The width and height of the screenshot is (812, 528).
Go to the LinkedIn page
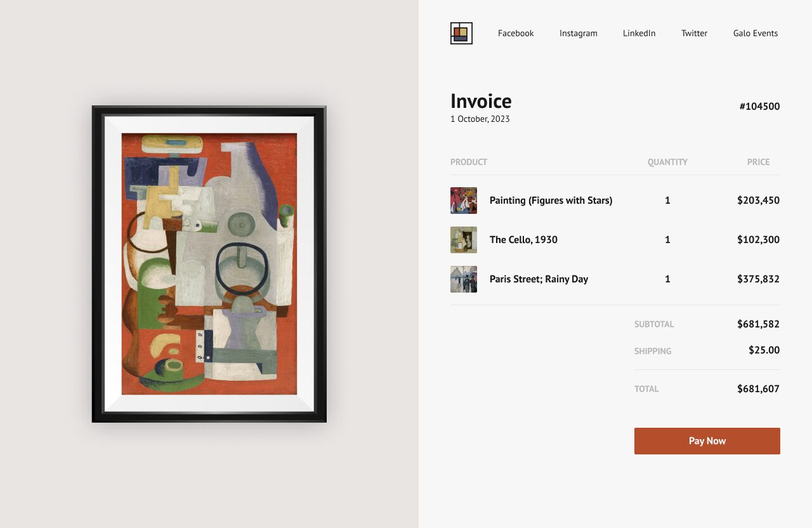click(x=639, y=33)
